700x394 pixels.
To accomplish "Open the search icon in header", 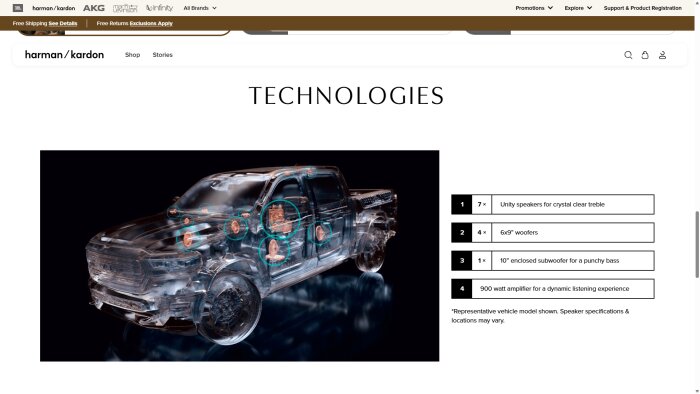I will point(628,55).
